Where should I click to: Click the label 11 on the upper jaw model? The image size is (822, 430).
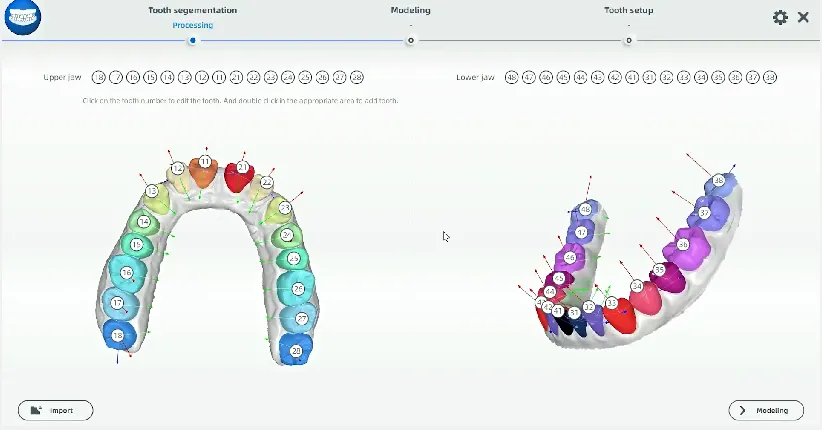pos(205,161)
